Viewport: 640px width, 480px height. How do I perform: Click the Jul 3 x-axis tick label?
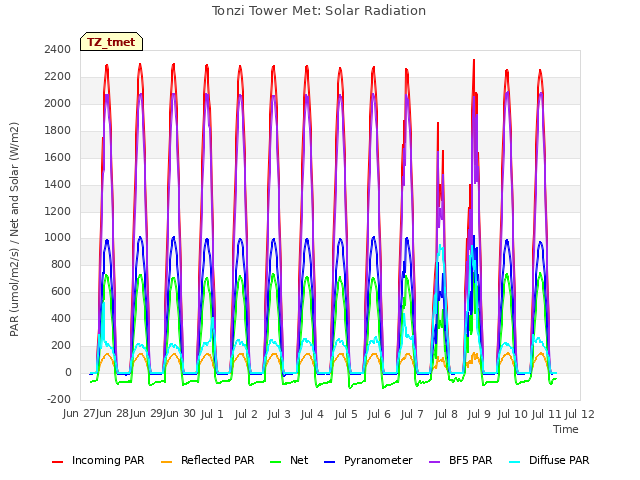[279, 414]
